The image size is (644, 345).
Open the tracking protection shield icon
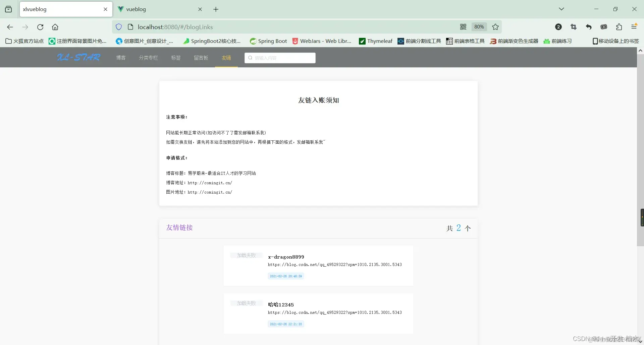tap(119, 27)
